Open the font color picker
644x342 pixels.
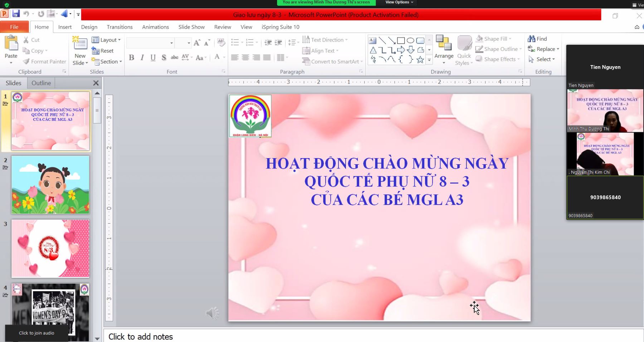click(x=217, y=57)
